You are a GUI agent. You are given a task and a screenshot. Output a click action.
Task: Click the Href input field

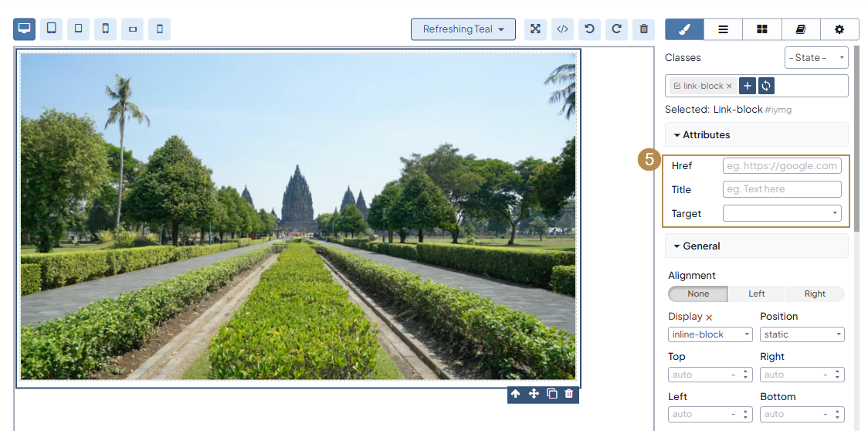tap(782, 166)
